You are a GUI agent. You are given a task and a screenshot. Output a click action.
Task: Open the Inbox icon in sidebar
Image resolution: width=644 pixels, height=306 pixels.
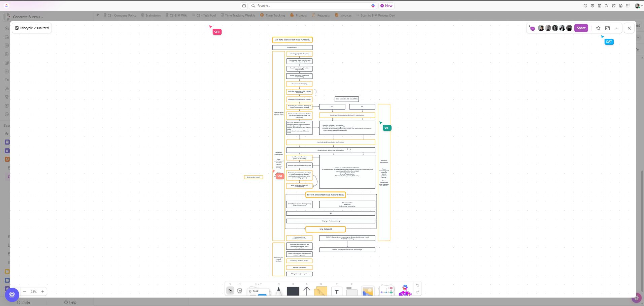(x=6, y=37)
